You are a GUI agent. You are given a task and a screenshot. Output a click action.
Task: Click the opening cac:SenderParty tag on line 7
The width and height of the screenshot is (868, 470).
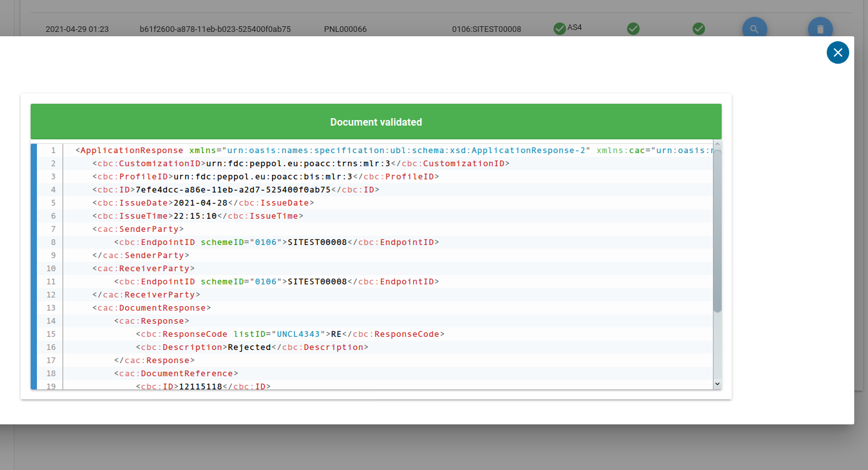pos(138,229)
